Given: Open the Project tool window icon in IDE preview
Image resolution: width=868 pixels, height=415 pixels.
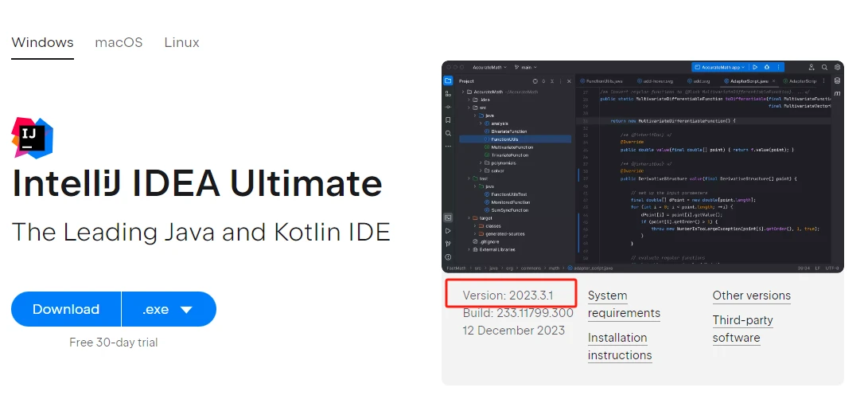Looking at the screenshot, I should (448, 81).
